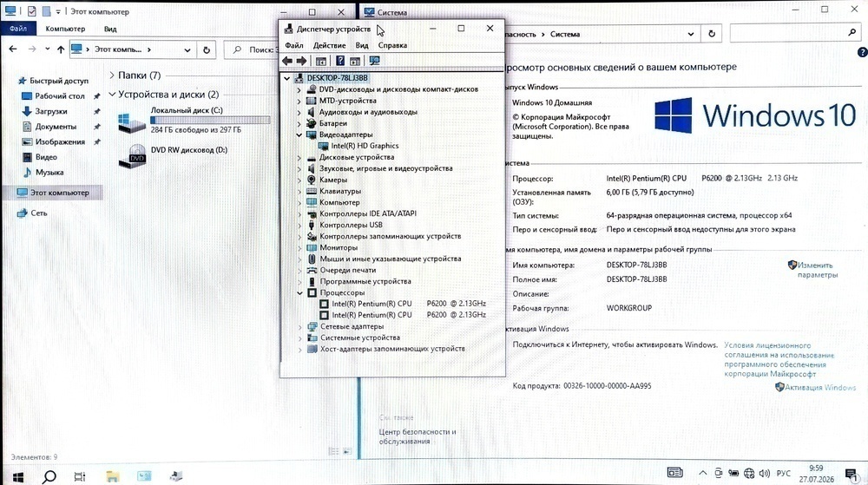
Task: Open Вид menu in Device Manager
Action: (x=362, y=45)
